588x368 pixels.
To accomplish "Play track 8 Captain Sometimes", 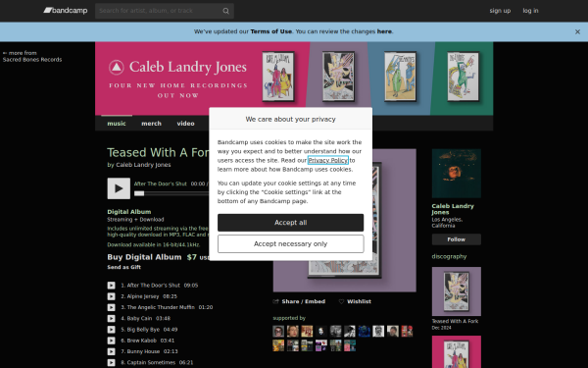I will 112,363.
